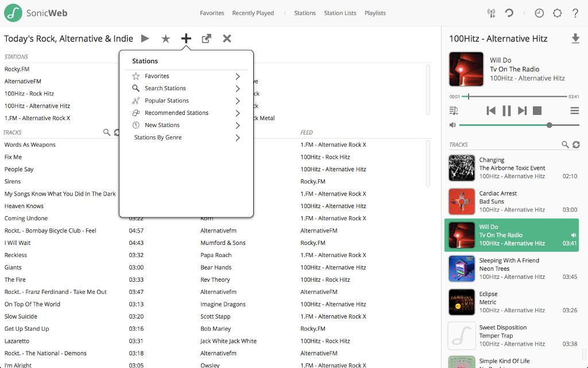Click the repeat/replay icon in the top bar
588x368 pixels.
[509, 13]
